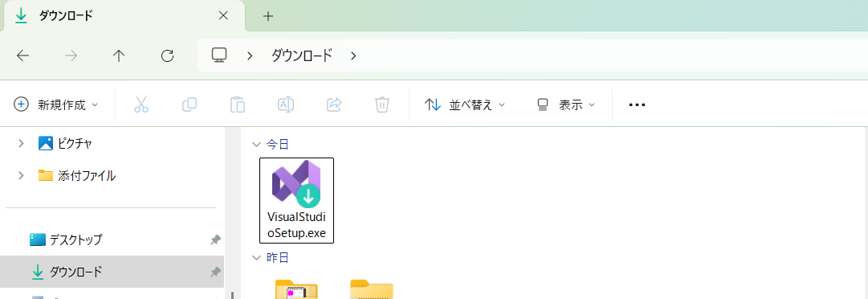The width and height of the screenshot is (868, 299).
Task: Click the Delete trash can icon
Action: coord(382,104)
